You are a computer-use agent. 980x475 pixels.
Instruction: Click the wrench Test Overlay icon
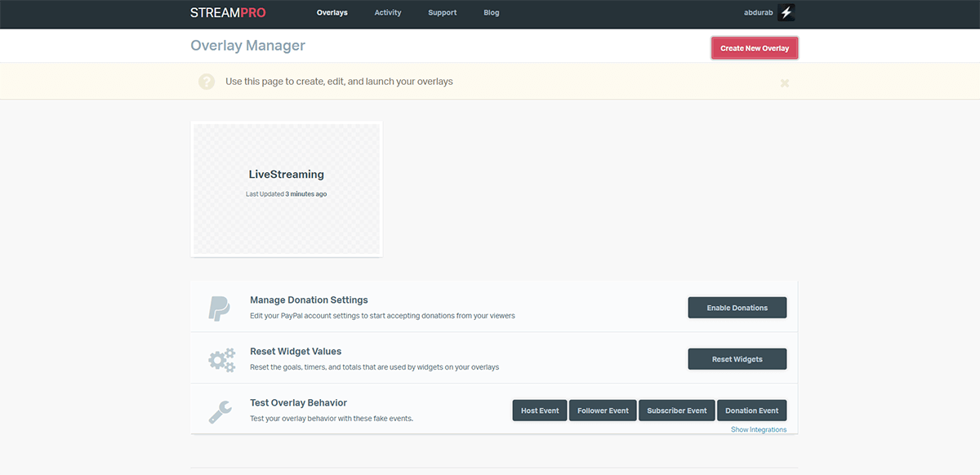pos(220,411)
